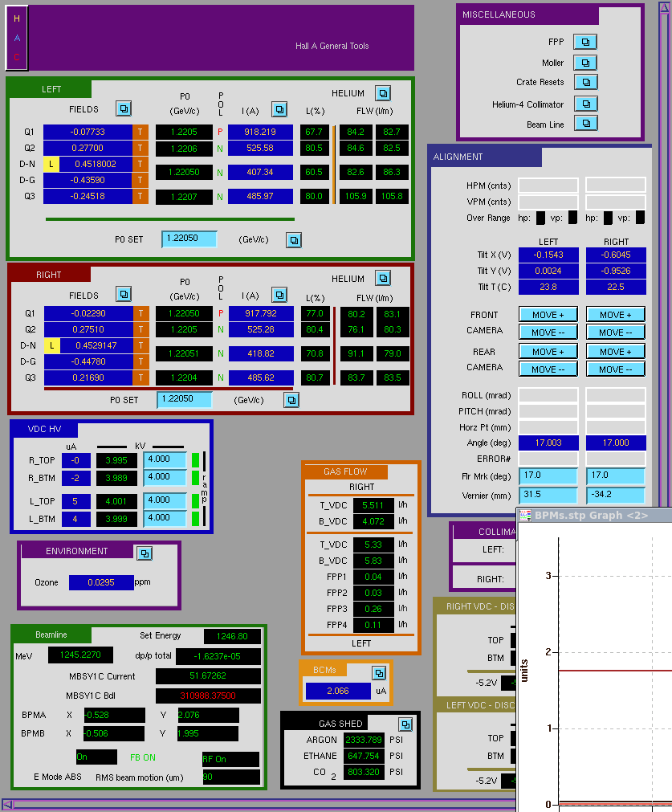Open RIGHT panel FIELDS display icon
The width and height of the screenshot is (672, 812).
tap(123, 294)
